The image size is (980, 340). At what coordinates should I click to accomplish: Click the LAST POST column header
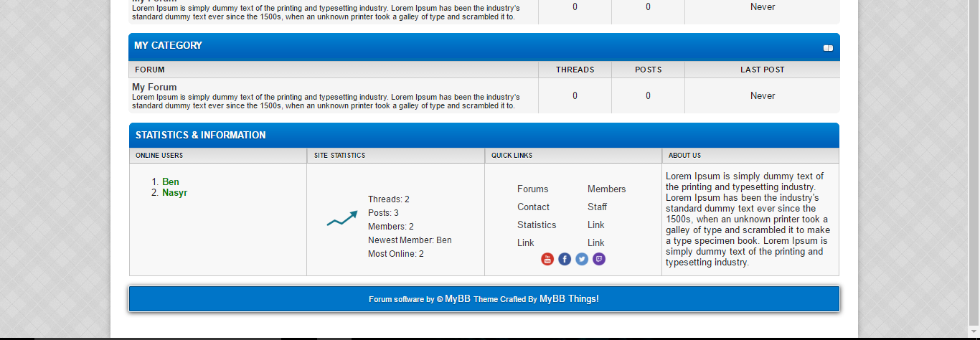[763, 70]
